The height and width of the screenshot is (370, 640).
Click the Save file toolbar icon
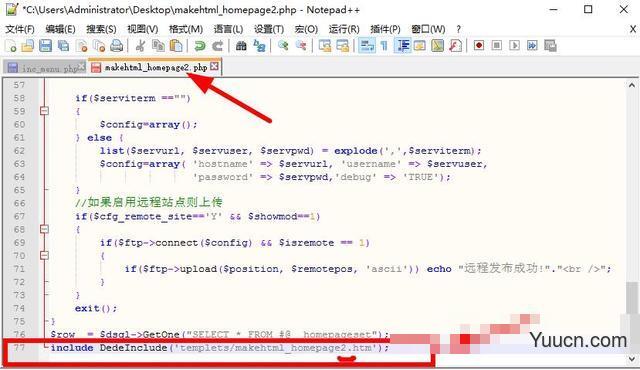point(45,46)
